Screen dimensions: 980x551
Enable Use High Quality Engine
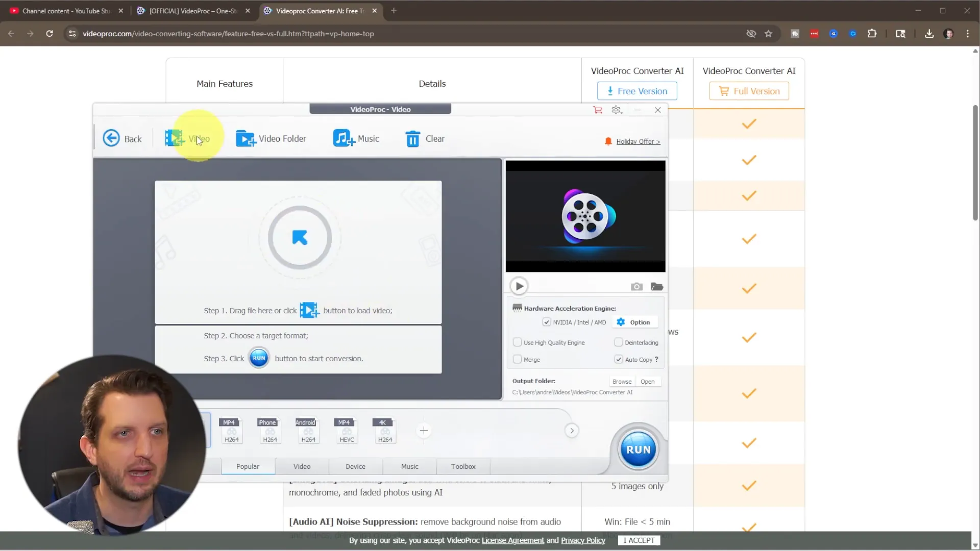518,342
